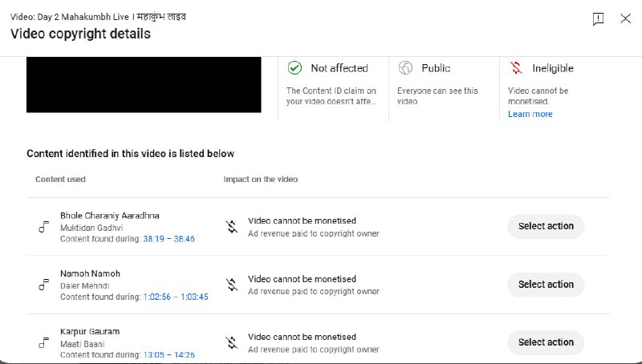Click the green check mark beside Not affected
642x364 pixels.
pos(295,68)
